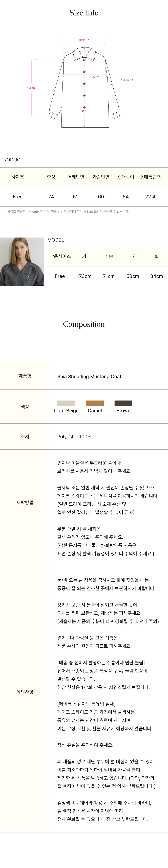Click the 74 total length value
The width and height of the screenshot is (168, 868).
pos(51,197)
